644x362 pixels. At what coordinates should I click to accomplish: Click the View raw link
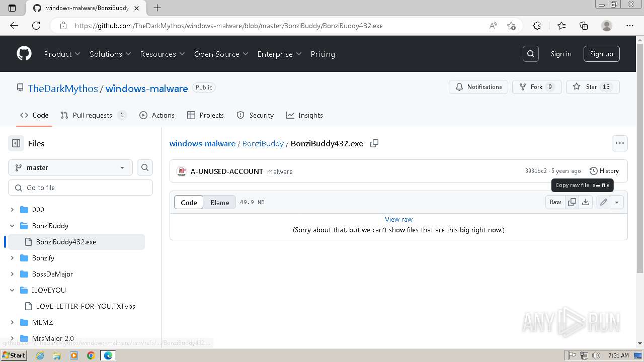coord(398,219)
